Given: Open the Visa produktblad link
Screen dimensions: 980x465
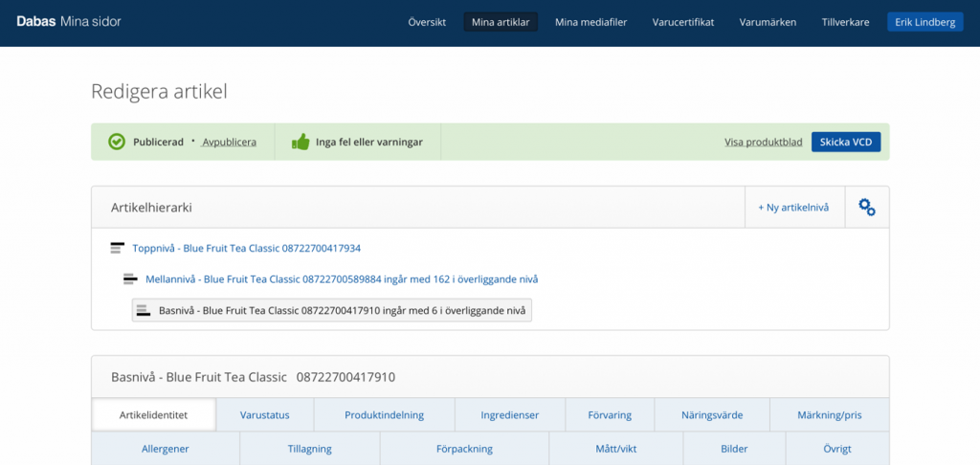Looking at the screenshot, I should (x=763, y=142).
